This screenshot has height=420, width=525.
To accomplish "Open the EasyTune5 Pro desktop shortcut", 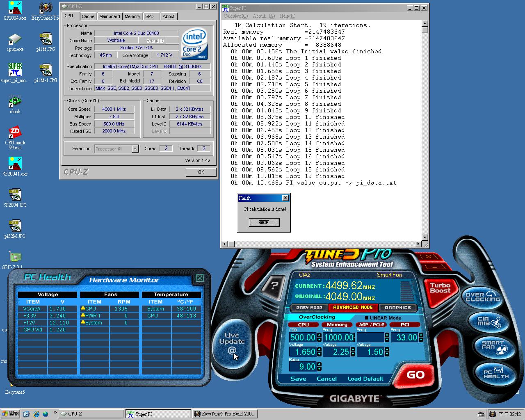I will 45,11.
